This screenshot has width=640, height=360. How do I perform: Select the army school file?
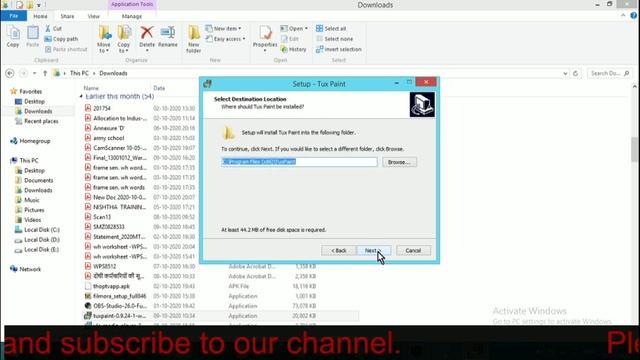tap(109, 138)
